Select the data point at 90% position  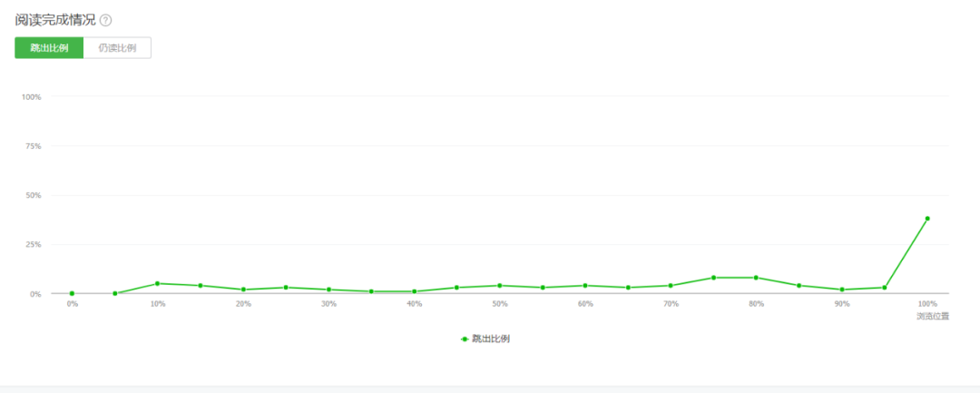click(x=842, y=290)
